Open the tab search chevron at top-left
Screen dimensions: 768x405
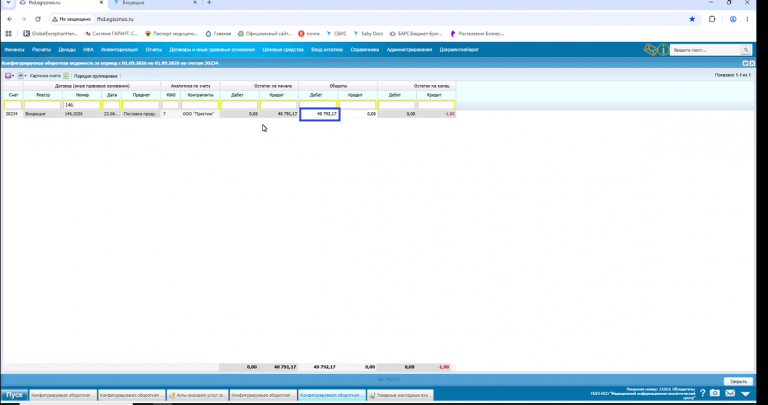pos(8,2)
